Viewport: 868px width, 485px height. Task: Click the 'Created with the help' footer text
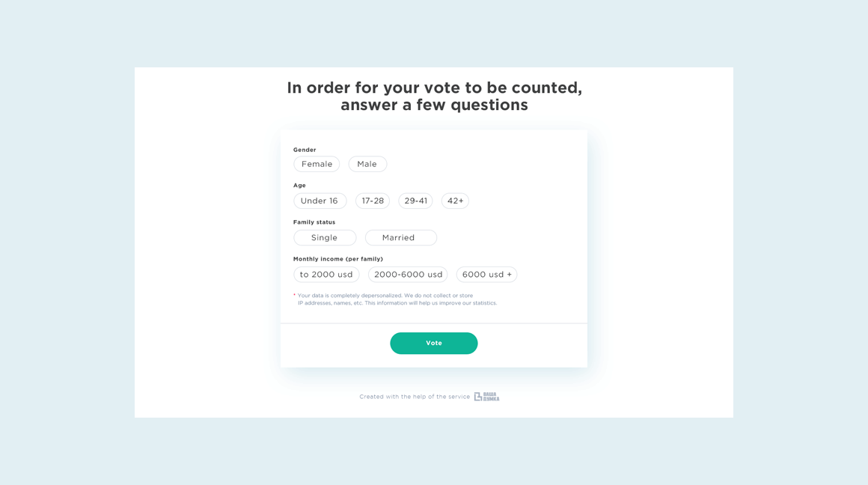[415, 397]
